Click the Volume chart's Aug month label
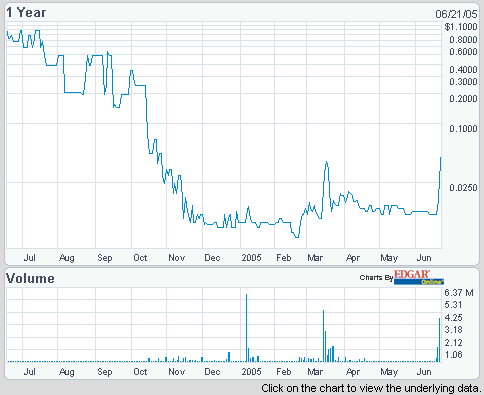 tap(67, 372)
